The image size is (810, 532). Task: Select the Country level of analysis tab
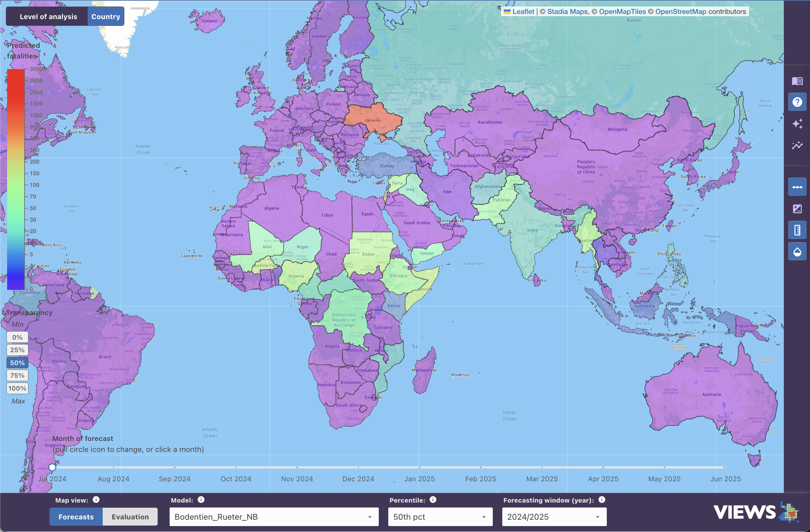pyautogui.click(x=106, y=16)
